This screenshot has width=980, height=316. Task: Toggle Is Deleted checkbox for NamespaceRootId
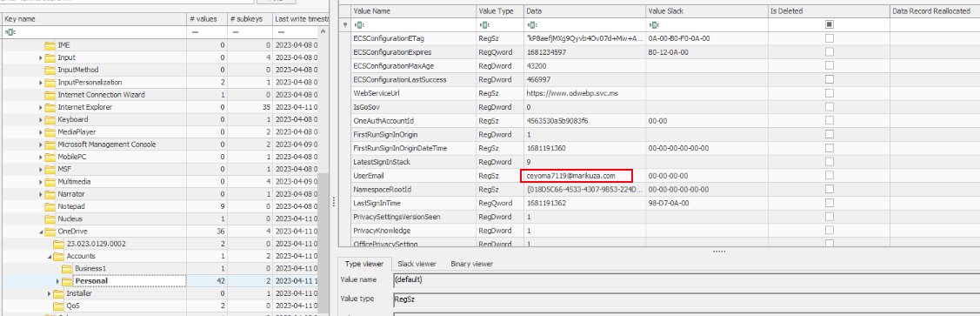(830, 190)
